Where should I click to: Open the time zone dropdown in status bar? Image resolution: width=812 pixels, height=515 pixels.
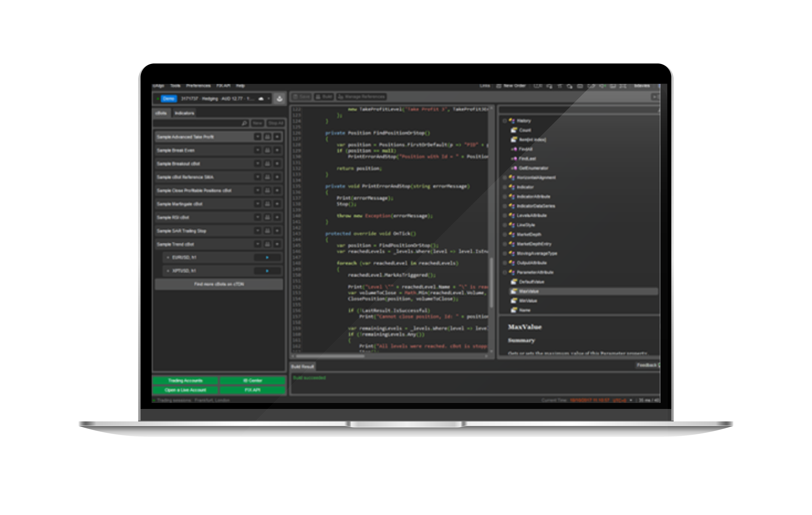(x=631, y=400)
